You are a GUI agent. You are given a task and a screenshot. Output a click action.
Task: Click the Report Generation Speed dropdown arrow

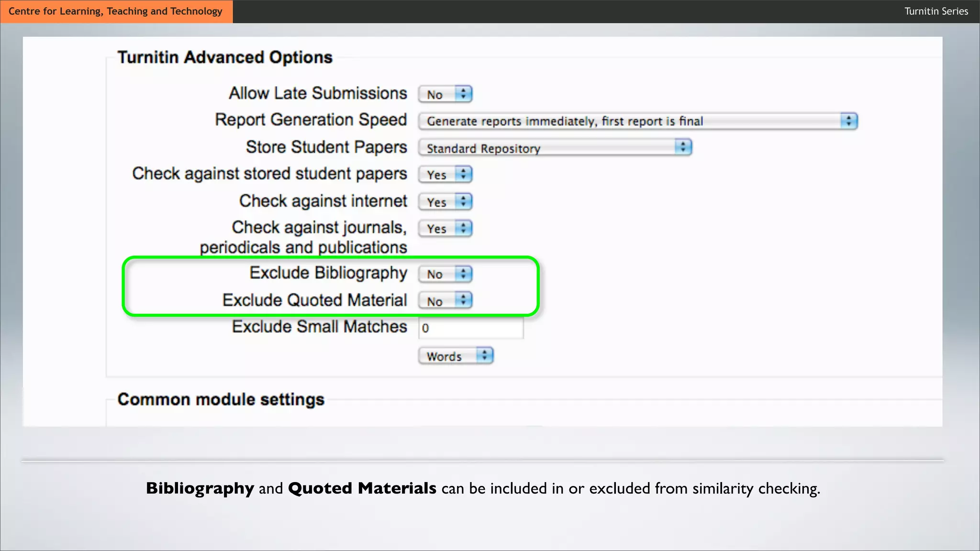[848, 121]
